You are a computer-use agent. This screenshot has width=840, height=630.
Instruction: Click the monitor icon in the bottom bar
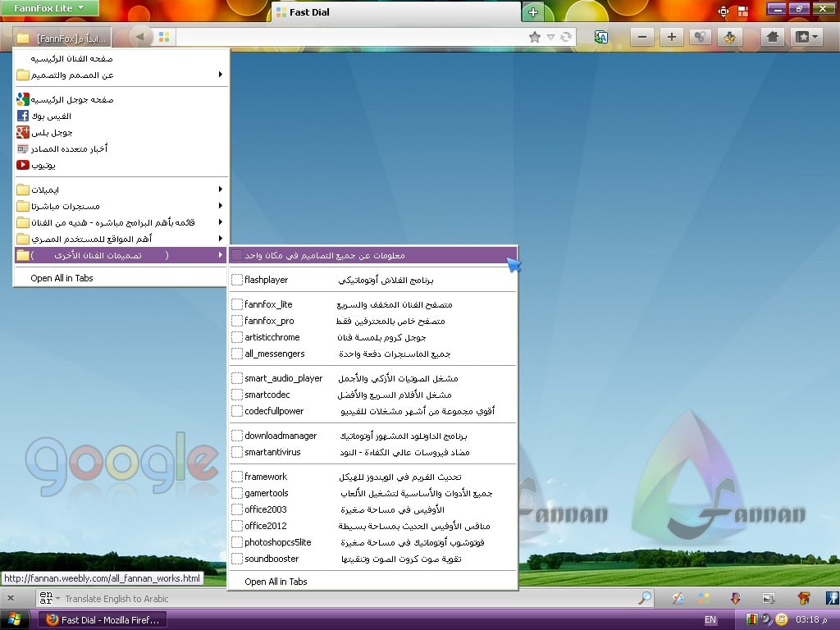coord(769,598)
